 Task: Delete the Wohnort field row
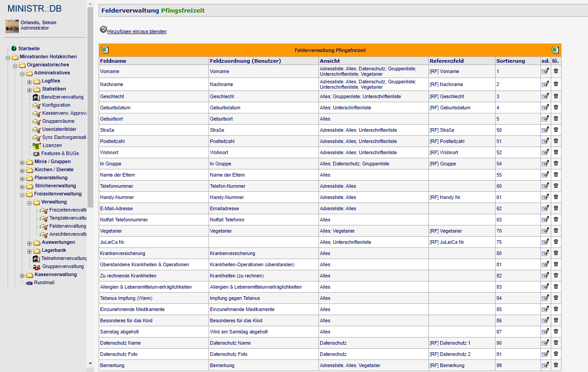556,152
